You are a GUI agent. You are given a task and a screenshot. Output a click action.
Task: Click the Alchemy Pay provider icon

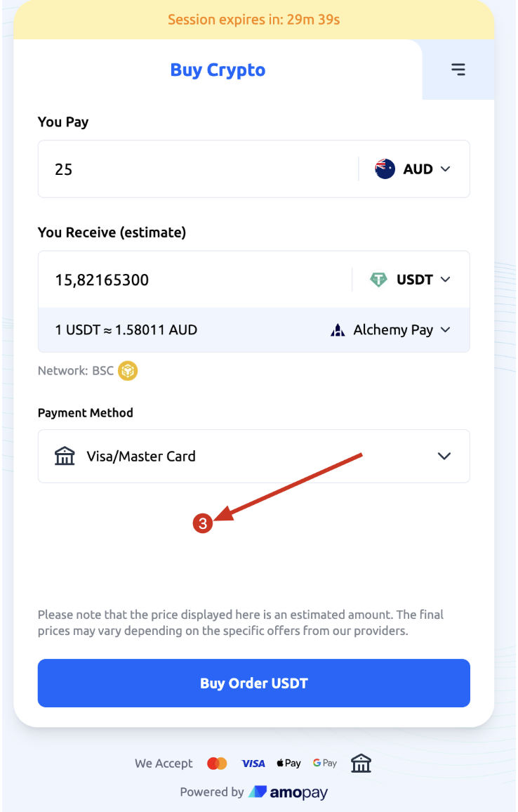(x=339, y=329)
